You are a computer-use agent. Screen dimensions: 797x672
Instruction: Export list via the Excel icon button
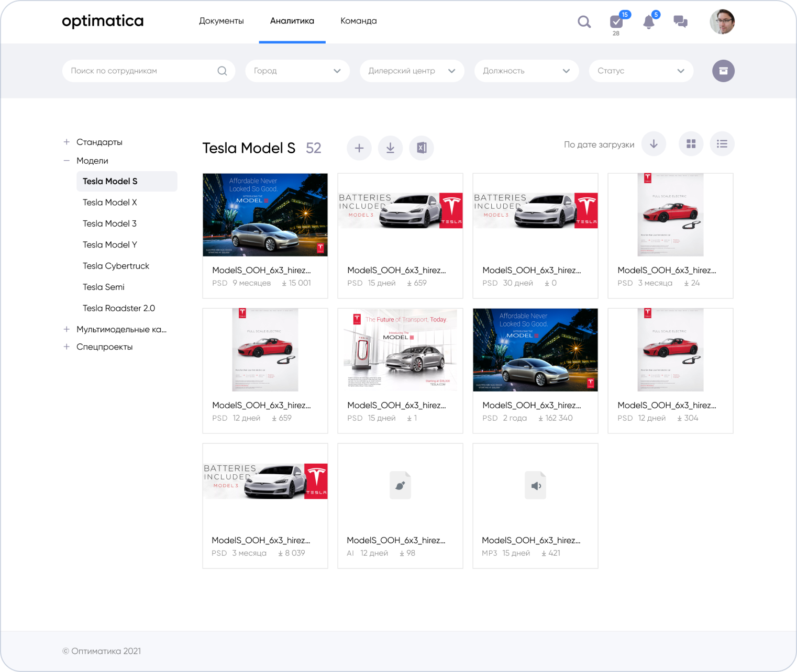click(422, 148)
